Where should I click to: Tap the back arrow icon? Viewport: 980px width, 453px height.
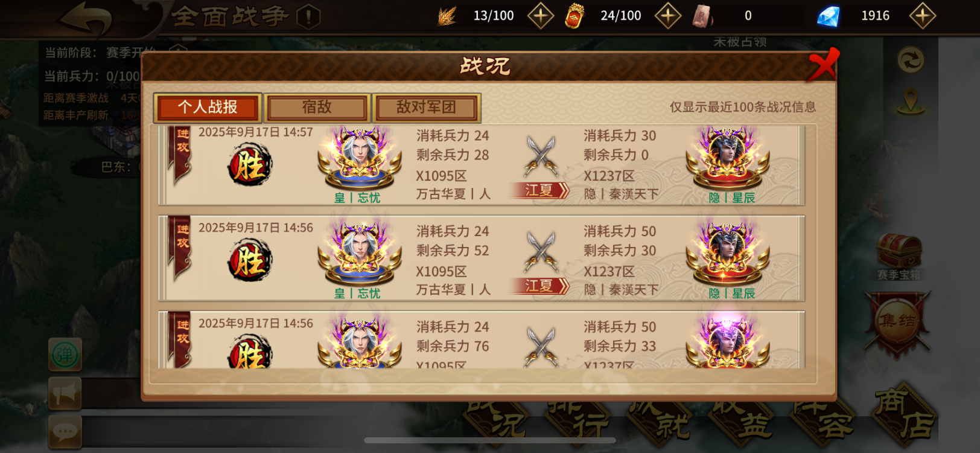[86, 18]
